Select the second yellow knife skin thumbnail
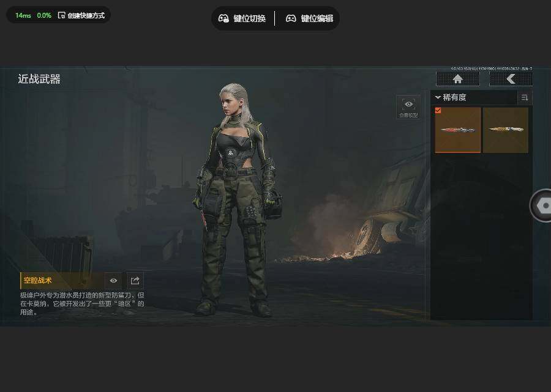551x392 pixels. tap(506, 130)
